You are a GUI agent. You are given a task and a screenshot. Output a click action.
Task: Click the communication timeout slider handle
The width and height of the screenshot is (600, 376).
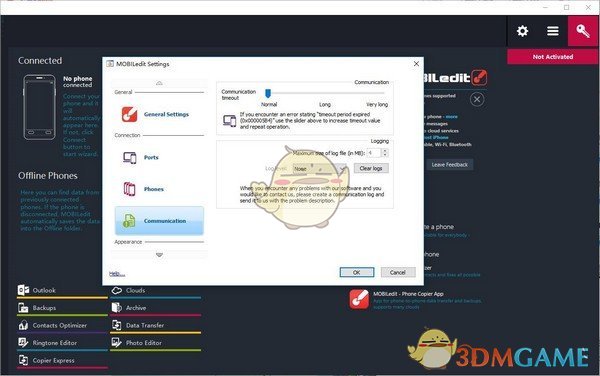click(268, 93)
